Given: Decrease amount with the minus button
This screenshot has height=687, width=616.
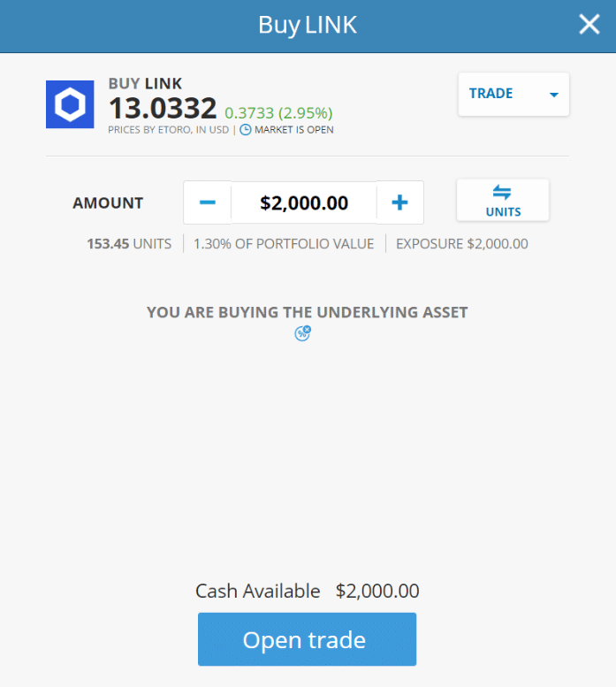Looking at the screenshot, I should (x=208, y=202).
